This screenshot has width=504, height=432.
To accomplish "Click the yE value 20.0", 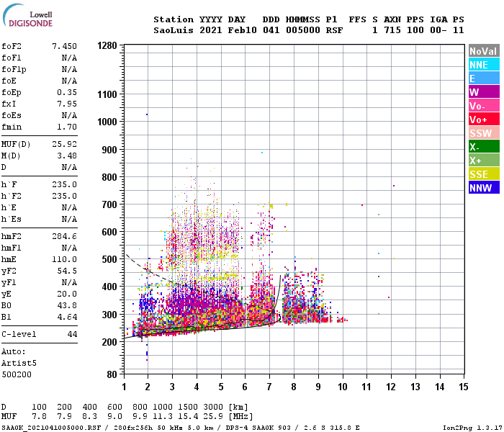I will (67, 294).
